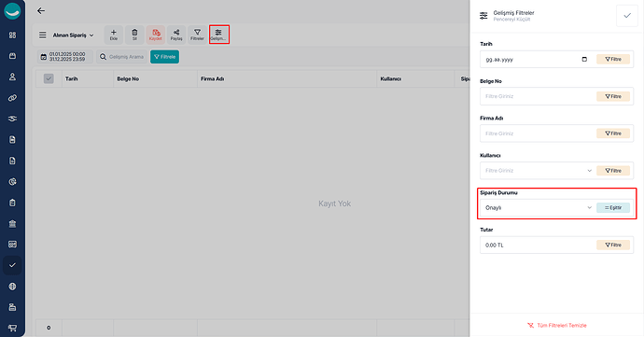644x337 pixels.
Task: Open the globe sidebar icon
Action: (12, 287)
